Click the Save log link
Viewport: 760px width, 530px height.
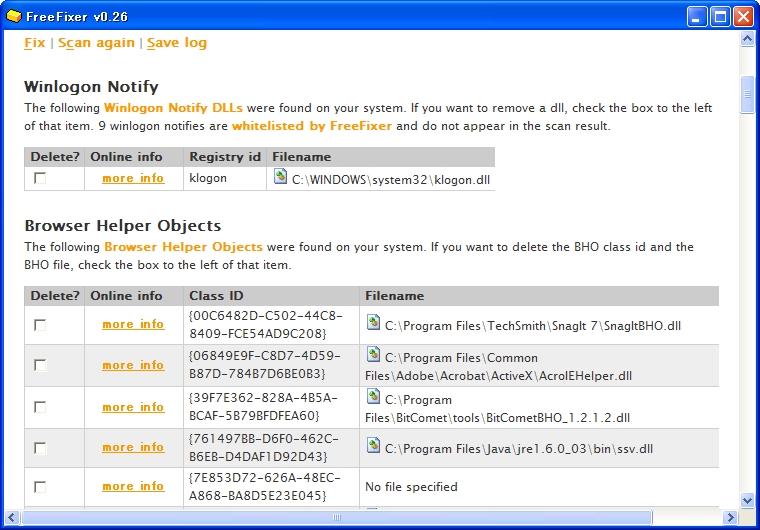coord(177,43)
